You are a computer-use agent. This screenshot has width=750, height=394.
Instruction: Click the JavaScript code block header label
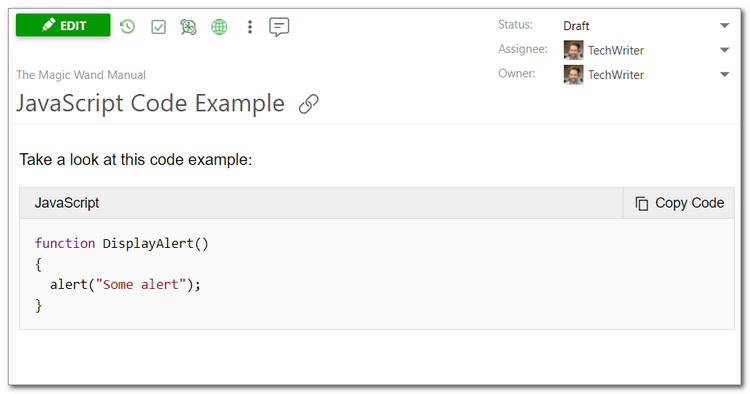67,203
